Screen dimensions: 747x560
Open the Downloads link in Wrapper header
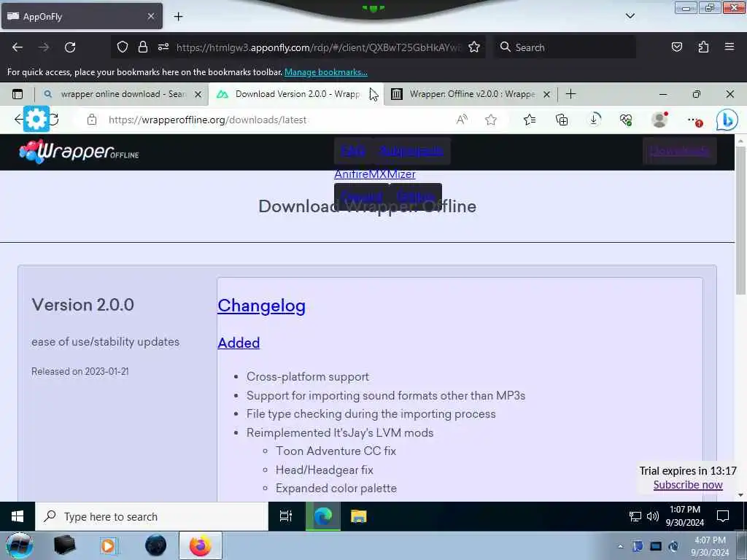(x=679, y=151)
